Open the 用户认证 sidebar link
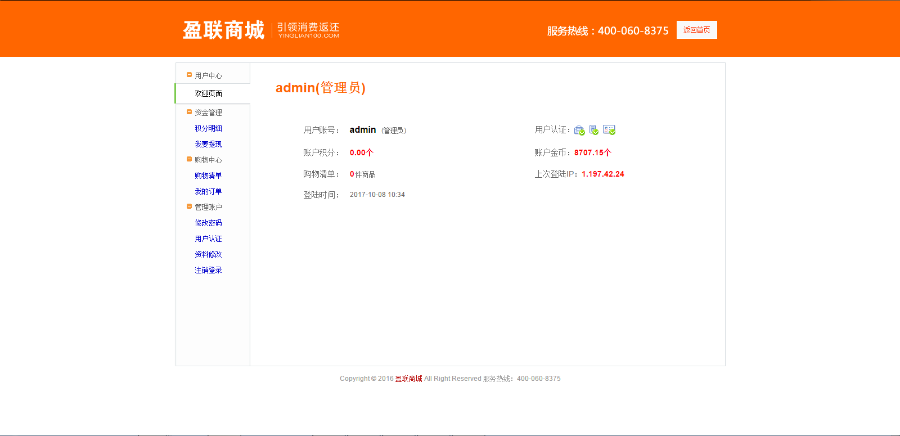This screenshot has width=900, height=436. (x=208, y=239)
